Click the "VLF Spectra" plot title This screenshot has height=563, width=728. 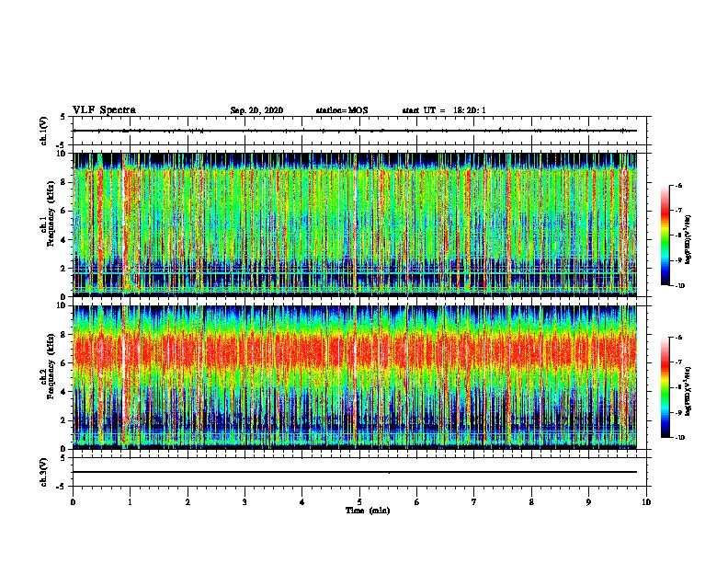pos(104,110)
